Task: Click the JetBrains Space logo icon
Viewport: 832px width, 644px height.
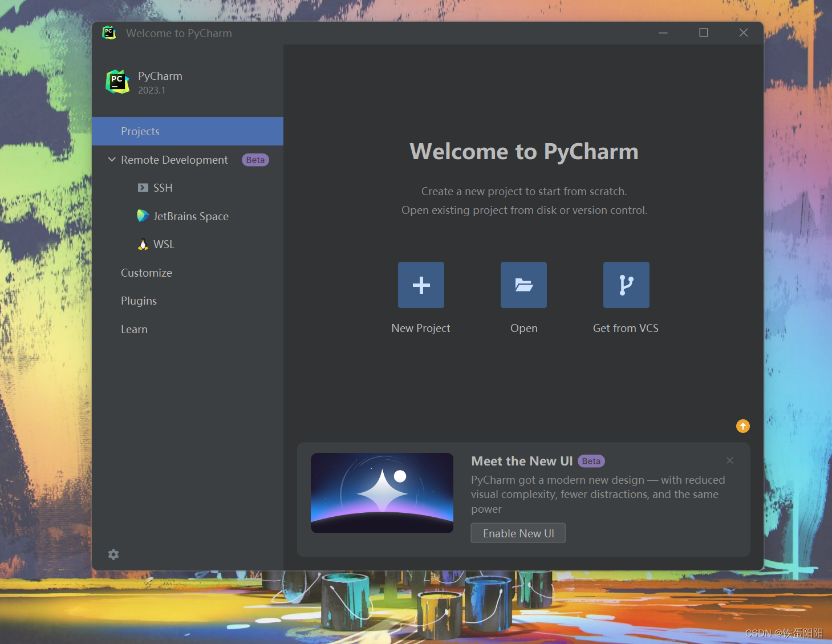Action: 143,216
